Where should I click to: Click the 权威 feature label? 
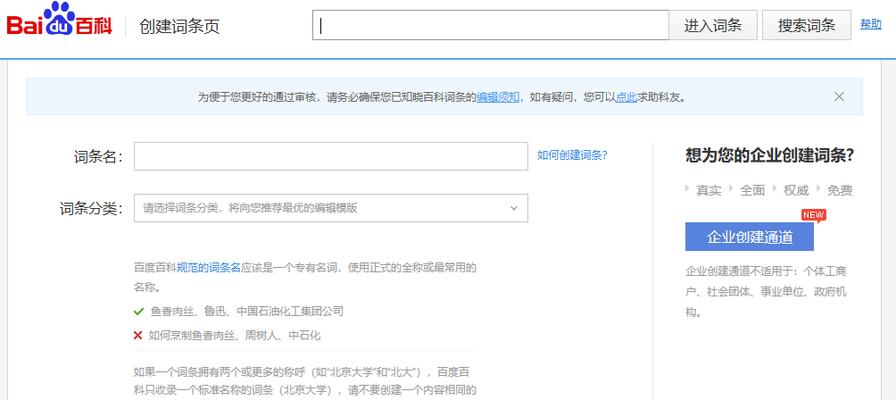point(796,190)
